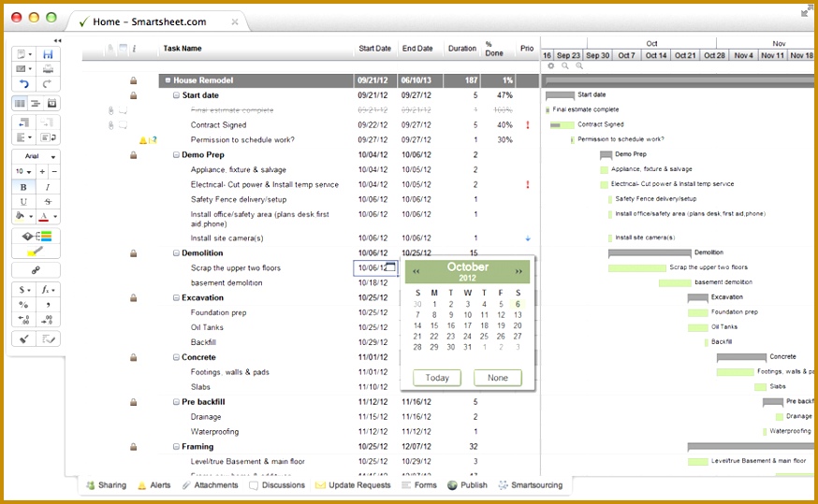Screen dimensions: 818x504
Task: Click the clear formatting icon beside format painter
Action: 48,338
